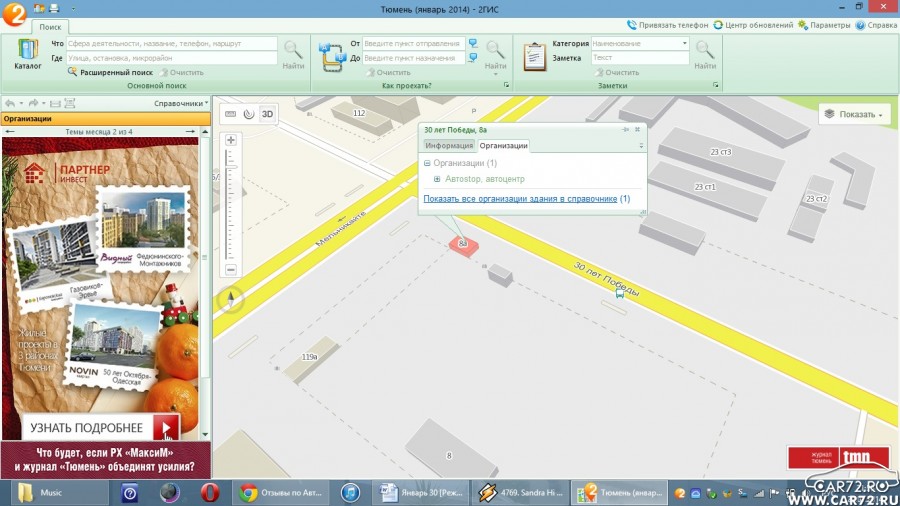The image size is (900, 506).
Task: Click the РХ МаксиМ journal banner
Action: [x=106, y=460]
